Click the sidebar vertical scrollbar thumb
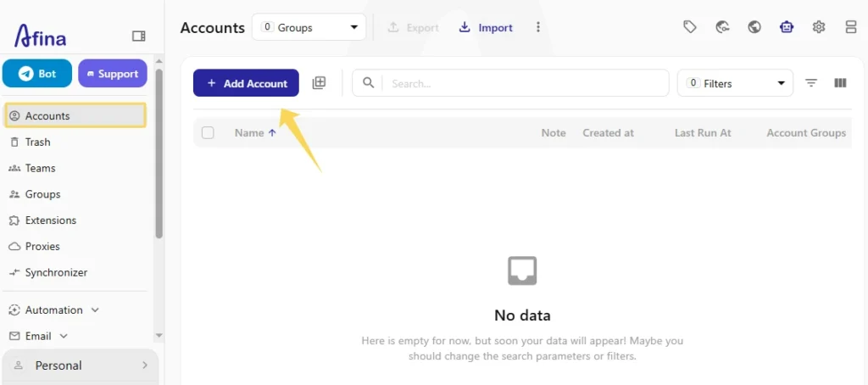Screen dimensions: 868x385 coord(159,153)
